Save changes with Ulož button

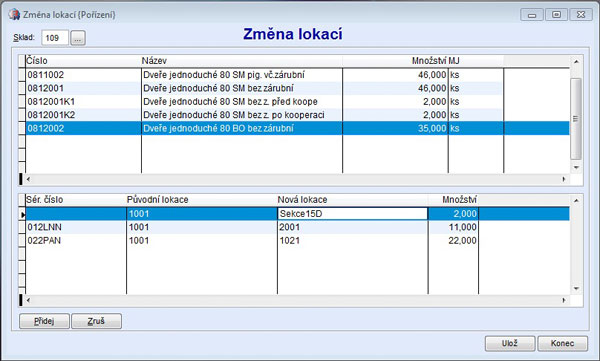510,343
